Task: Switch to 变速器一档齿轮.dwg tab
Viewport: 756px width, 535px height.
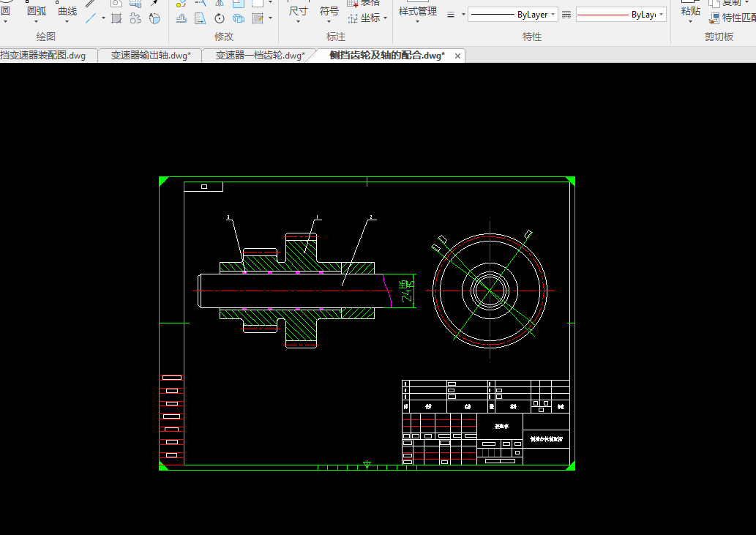Action: [x=259, y=56]
